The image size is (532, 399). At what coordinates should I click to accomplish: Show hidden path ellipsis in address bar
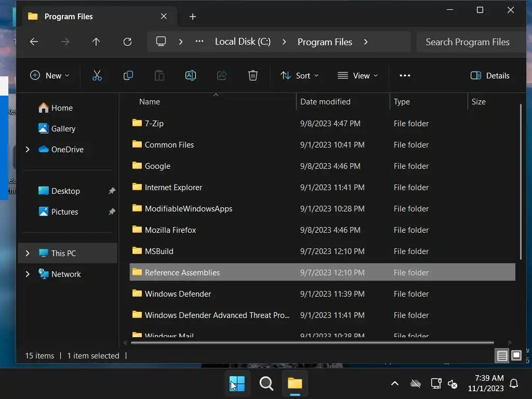199,42
